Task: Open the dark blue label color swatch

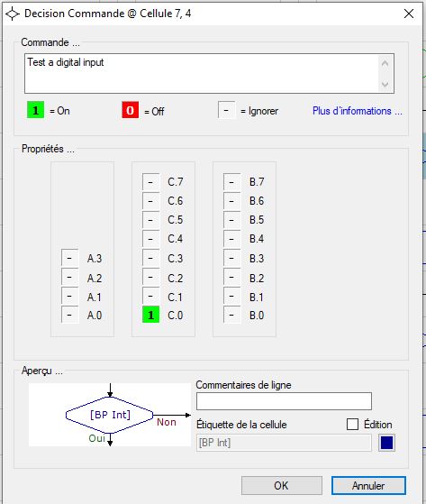Action: [386, 443]
